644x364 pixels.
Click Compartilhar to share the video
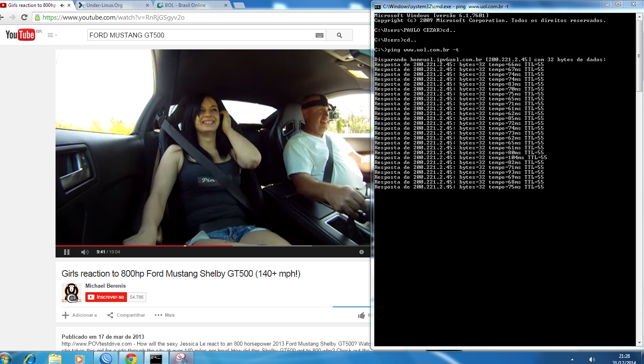point(126,315)
